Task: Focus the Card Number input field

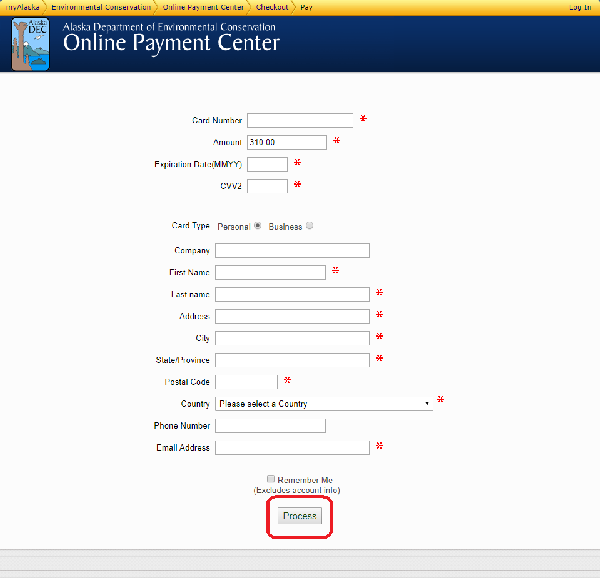Action: point(300,120)
